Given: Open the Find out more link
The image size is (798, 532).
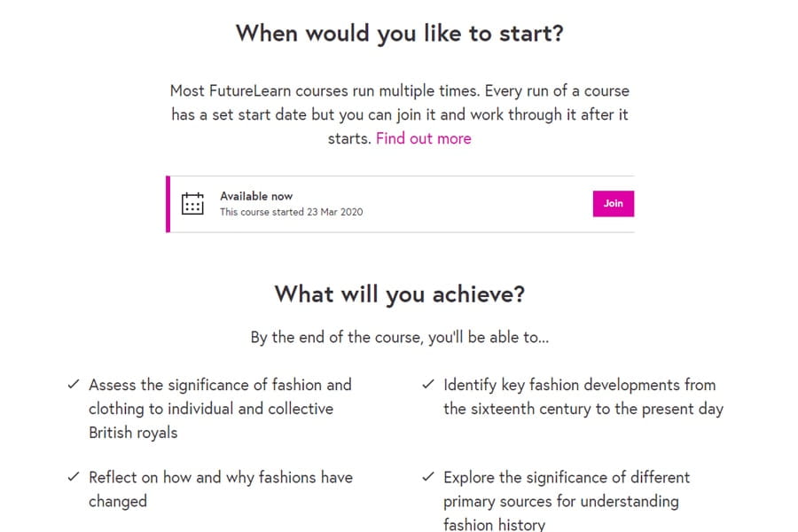Looking at the screenshot, I should point(423,138).
